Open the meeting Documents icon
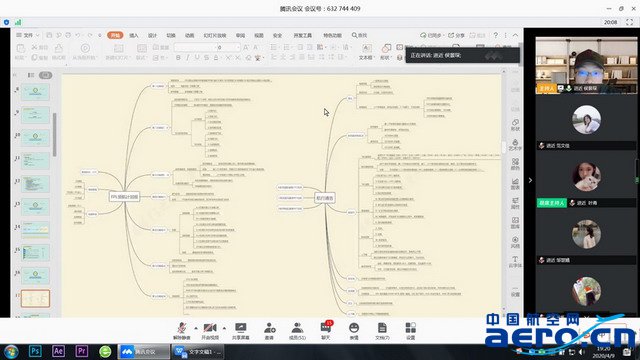The height and width of the screenshot is (360, 640). (382, 331)
